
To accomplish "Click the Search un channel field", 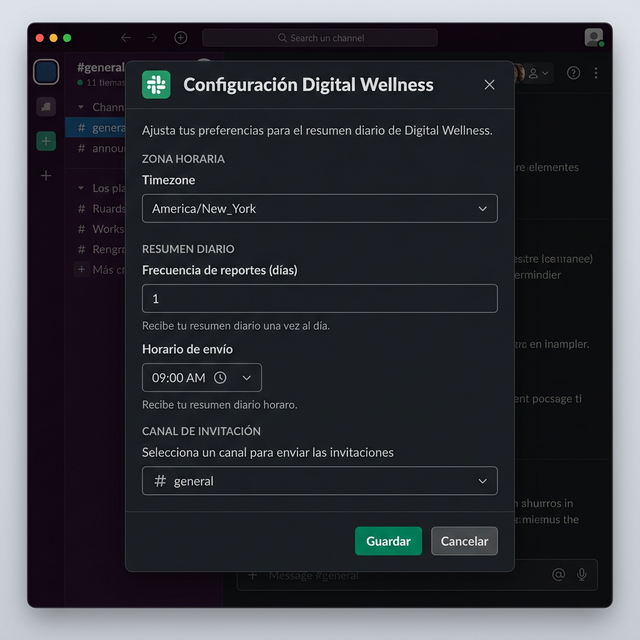I will (x=320, y=38).
